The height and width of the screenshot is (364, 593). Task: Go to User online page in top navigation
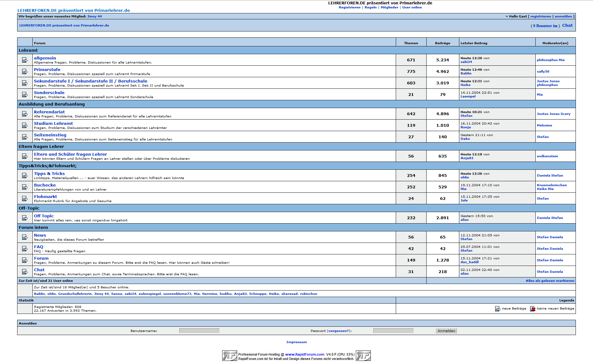[412, 7]
